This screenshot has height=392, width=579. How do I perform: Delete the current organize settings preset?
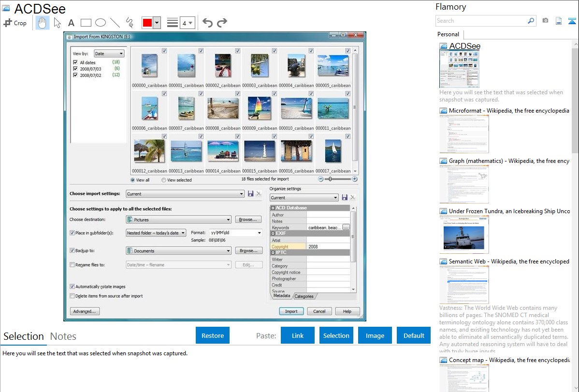pyautogui.click(x=353, y=197)
